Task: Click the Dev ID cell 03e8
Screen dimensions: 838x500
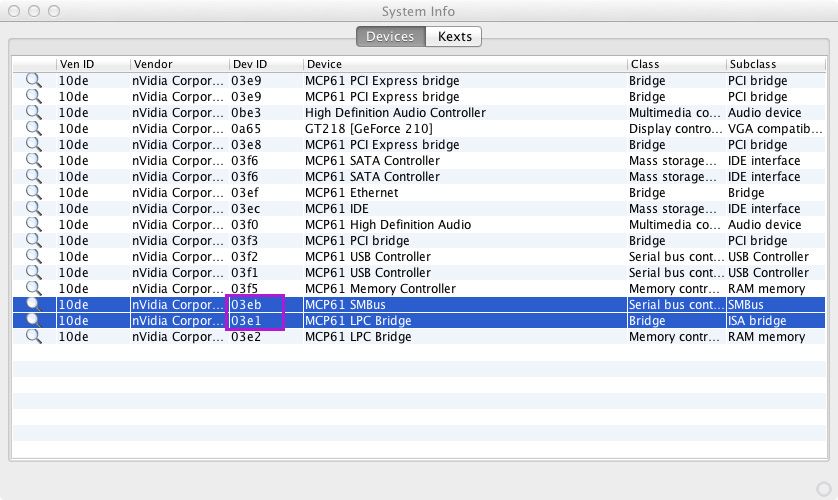Action: pos(246,145)
